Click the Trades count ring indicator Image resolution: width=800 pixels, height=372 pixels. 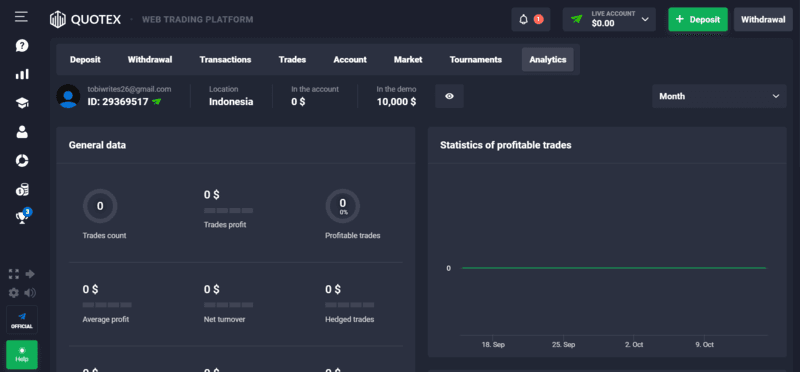coord(100,206)
